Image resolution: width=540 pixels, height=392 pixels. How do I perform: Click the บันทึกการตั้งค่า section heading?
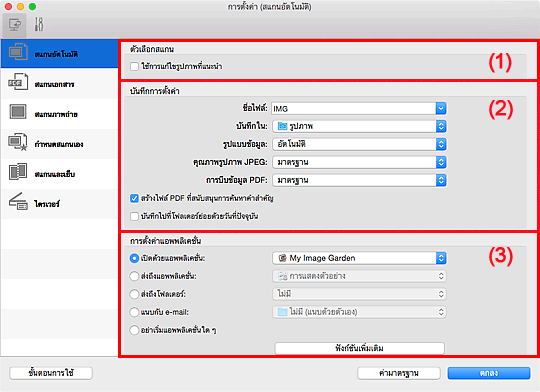pos(155,91)
